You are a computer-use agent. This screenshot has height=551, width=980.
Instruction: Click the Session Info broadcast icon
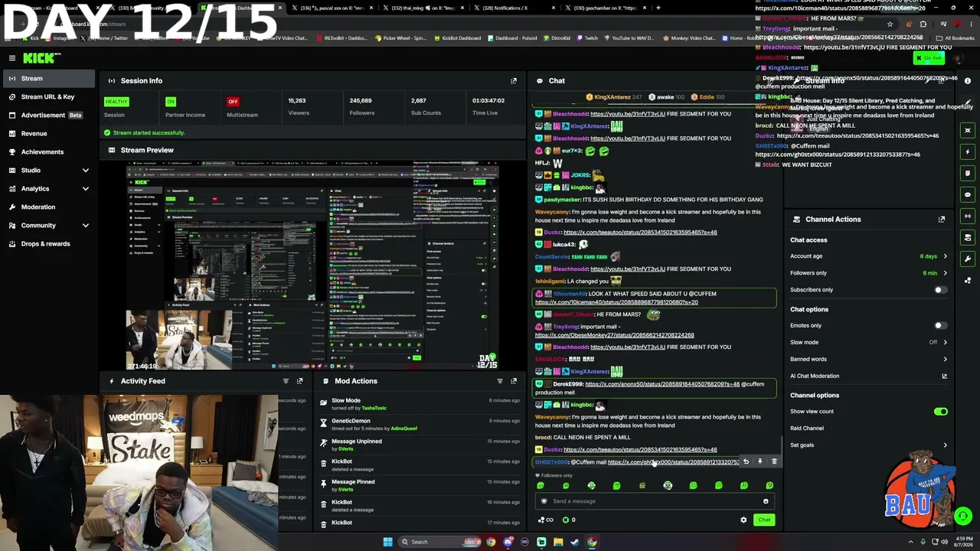pyautogui.click(x=112, y=80)
